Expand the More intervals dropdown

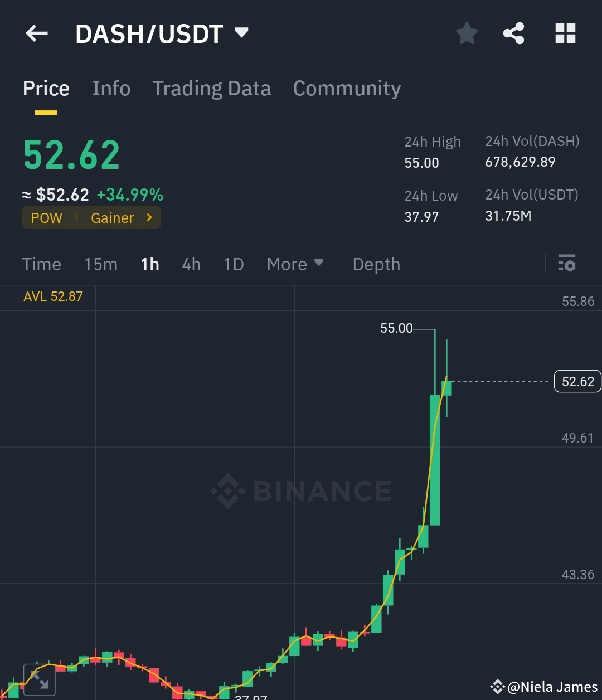(295, 264)
